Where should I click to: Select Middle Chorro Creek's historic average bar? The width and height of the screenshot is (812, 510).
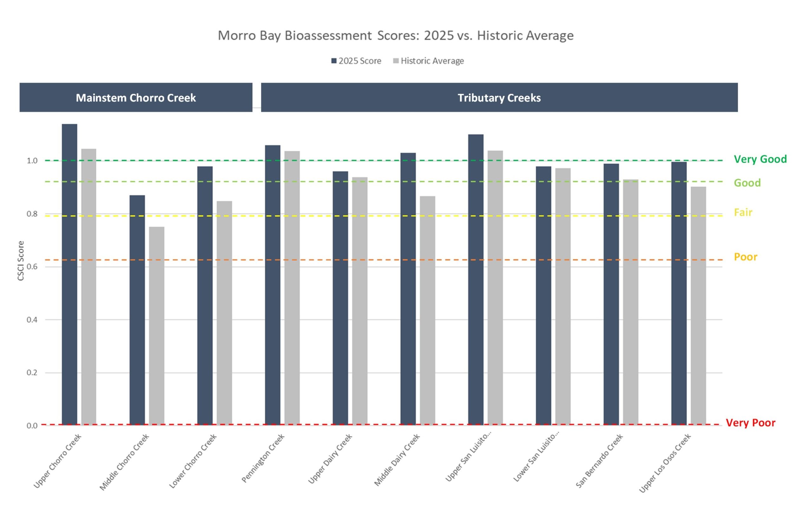point(157,325)
